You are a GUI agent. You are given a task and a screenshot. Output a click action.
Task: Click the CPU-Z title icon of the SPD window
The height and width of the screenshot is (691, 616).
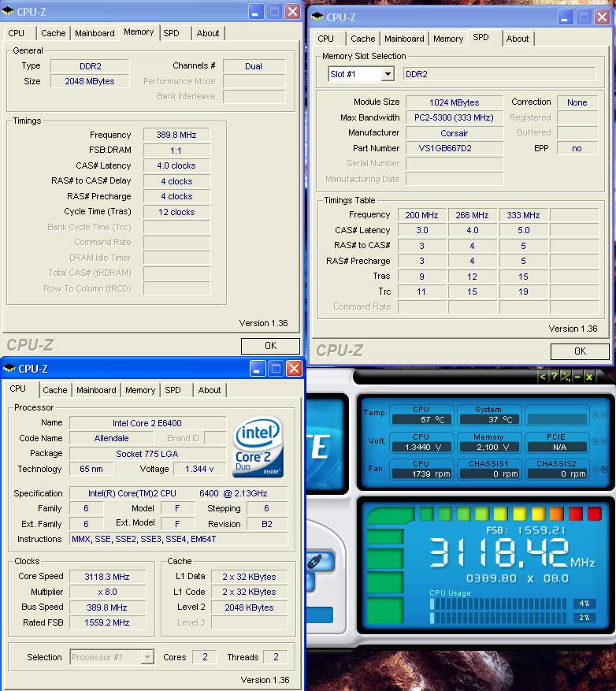[317, 17]
